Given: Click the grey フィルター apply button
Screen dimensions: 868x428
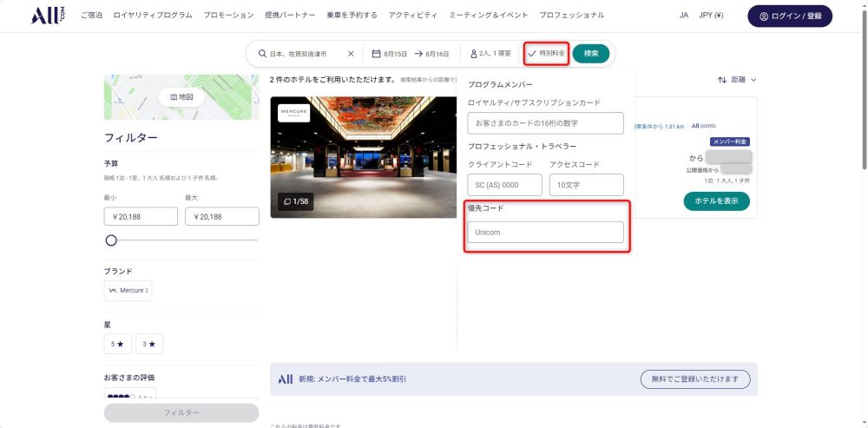Looking at the screenshot, I should 181,412.
